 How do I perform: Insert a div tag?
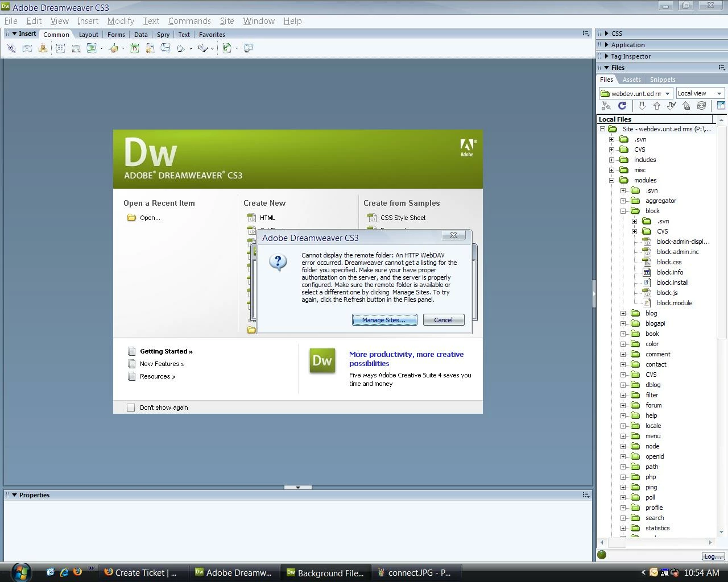coord(76,48)
